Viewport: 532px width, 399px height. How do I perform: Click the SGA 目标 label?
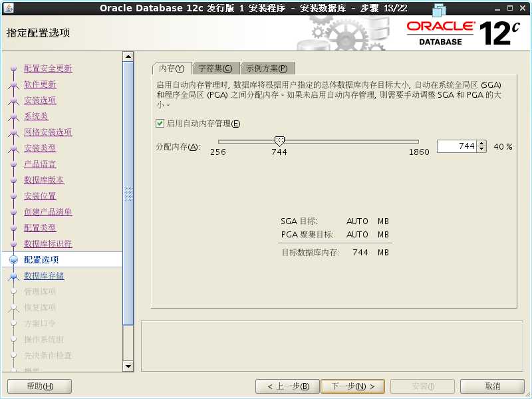[x=299, y=221]
